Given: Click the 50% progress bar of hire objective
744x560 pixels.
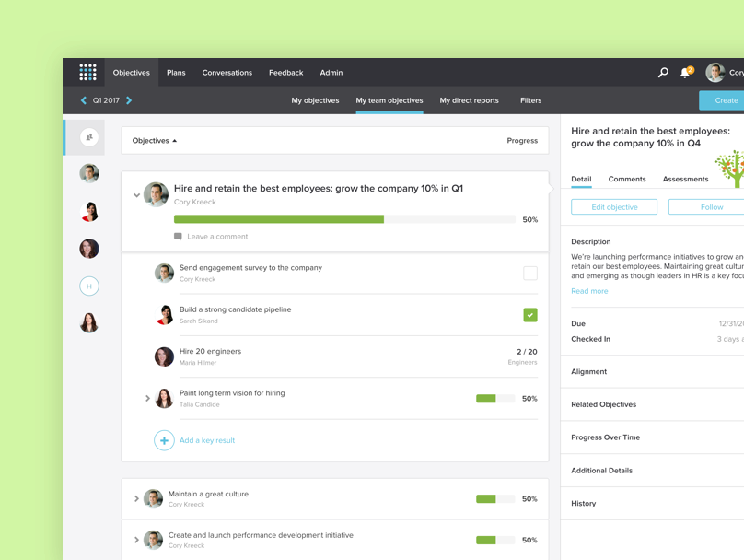Looking at the screenshot, I should (x=344, y=219).
